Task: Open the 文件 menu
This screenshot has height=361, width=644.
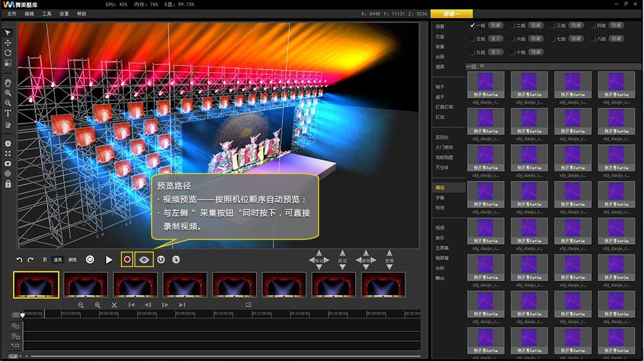Action: pos(12,14)
